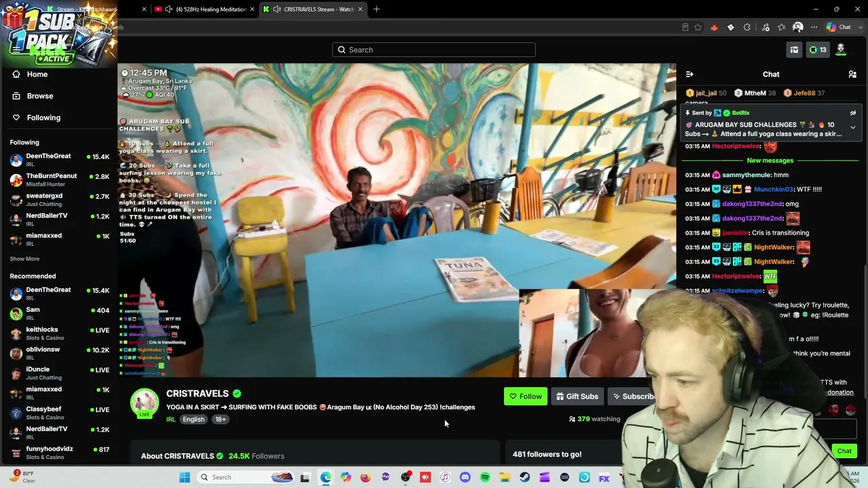Expand the pinned message chevron
868x488 pixels.
click(853, 127)
